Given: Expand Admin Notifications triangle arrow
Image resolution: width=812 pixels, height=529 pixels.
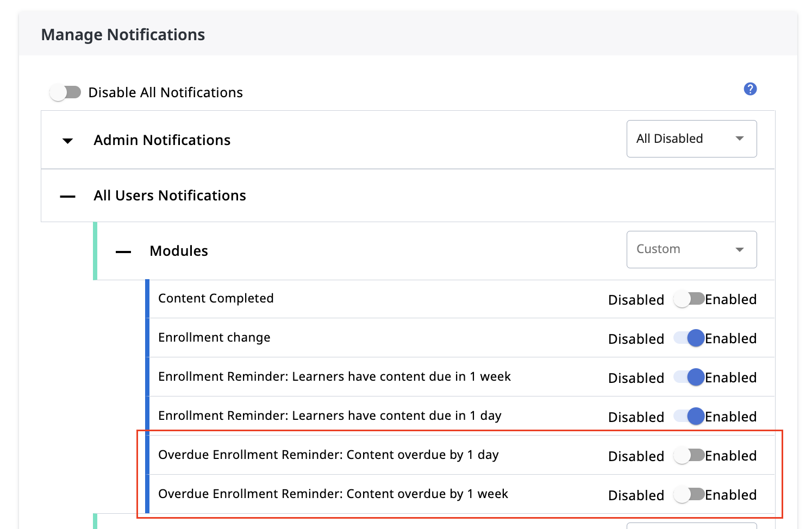Looking at the screenshot, I should (68, 141).
